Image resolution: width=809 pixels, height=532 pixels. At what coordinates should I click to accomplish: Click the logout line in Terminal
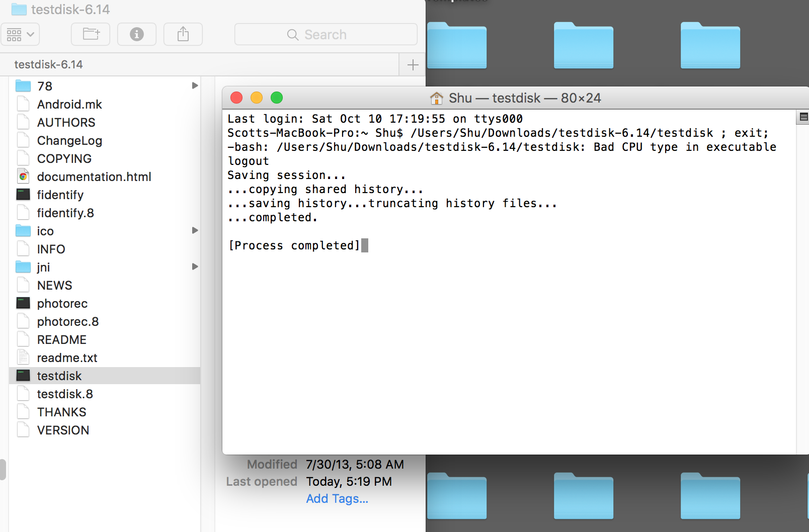click(248, 161)
